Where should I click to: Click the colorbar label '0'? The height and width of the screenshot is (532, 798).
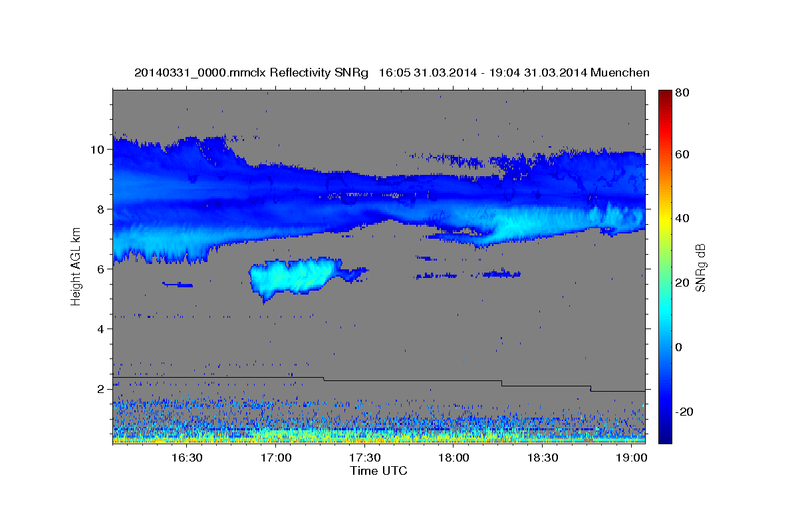coord(678,347)
